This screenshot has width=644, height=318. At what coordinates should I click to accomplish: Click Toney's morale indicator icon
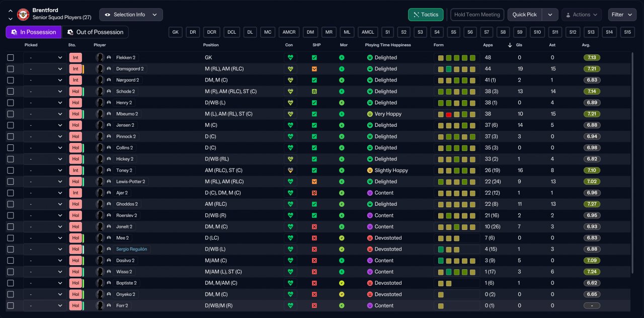342,171
